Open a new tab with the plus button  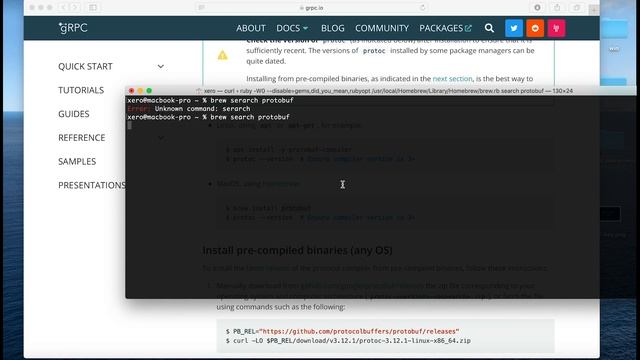click(x=594, y=9)
